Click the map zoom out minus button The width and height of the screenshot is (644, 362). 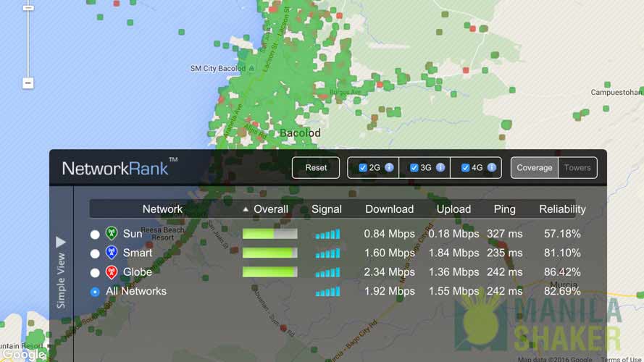pos(28,83)
